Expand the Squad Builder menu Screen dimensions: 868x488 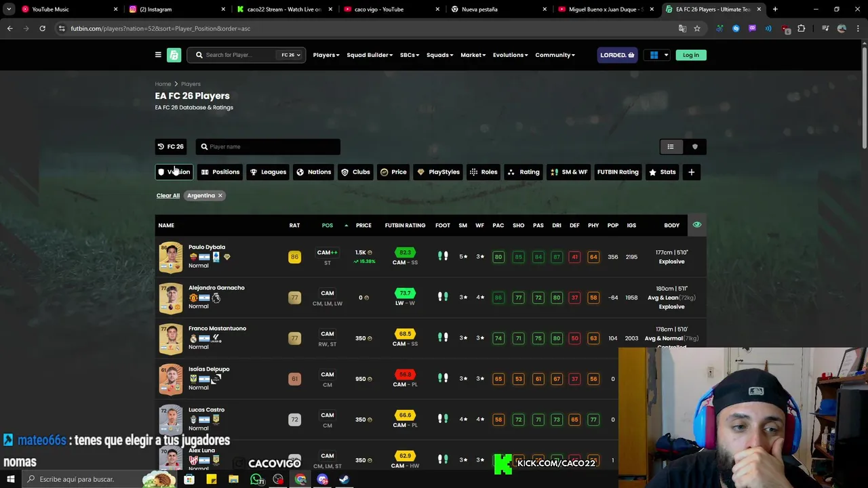[x=370, y=55]
